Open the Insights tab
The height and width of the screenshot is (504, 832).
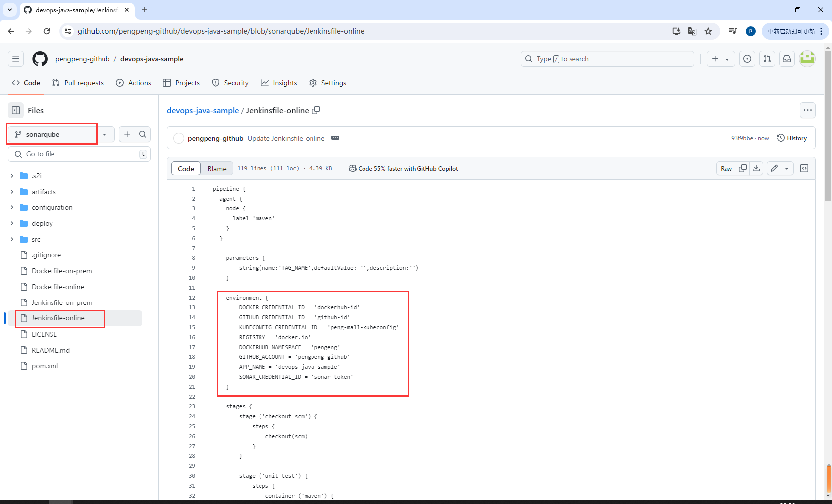[279, 83]
